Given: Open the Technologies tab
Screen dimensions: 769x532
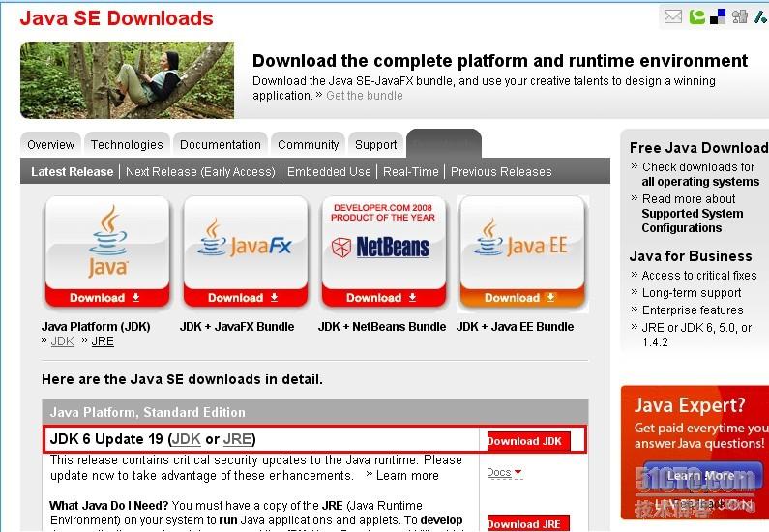Looking at the screenshot, I should [x=127, y=145].
